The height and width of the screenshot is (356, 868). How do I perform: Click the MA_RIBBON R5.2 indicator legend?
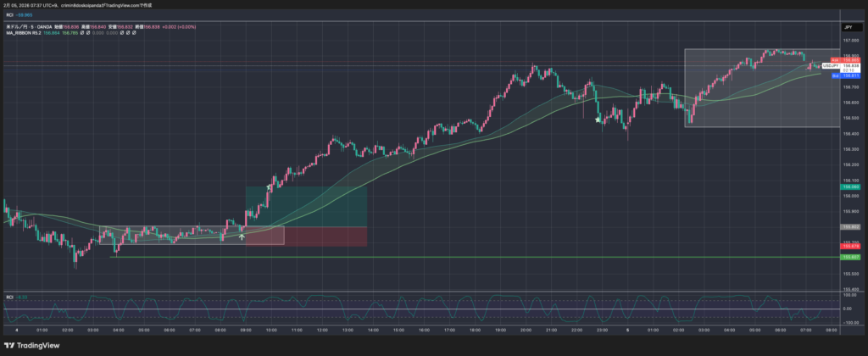tap(24, 34)
